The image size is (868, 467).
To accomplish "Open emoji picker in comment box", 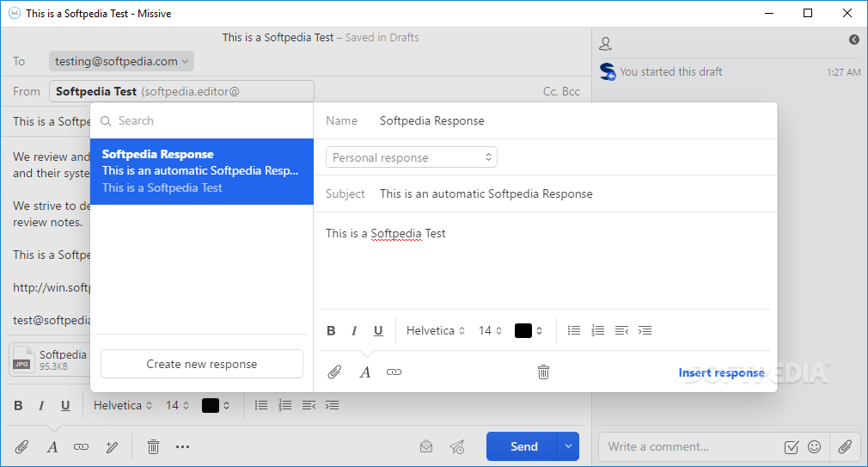I will [815, 446].
